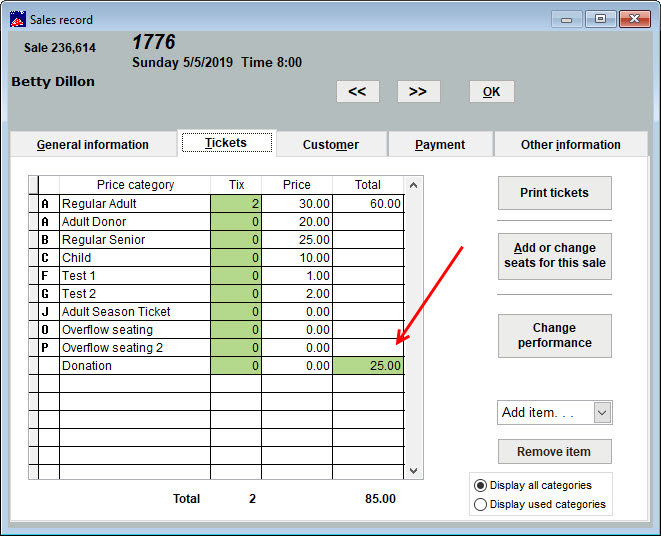Click the show title 1776
The height and width of the screenshot is (536, 661).
click(153, 42)
